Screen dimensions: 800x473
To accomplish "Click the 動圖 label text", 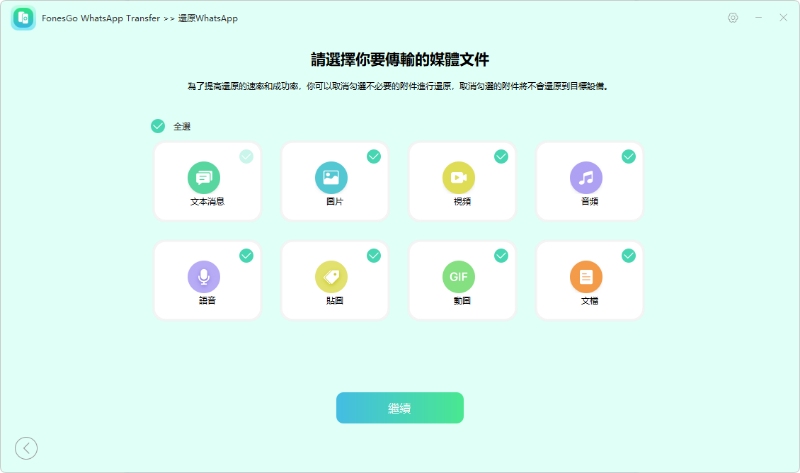I will 462,301.
